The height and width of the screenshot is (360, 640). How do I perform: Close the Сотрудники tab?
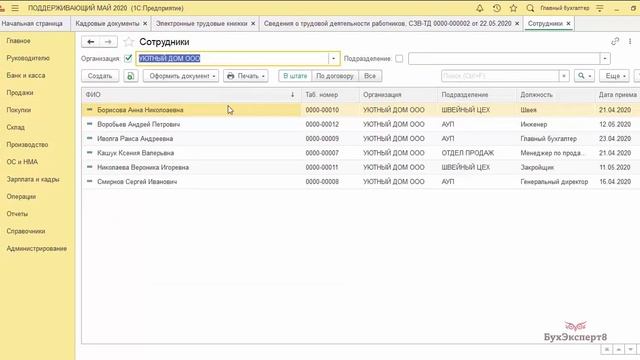coord(568,24)
